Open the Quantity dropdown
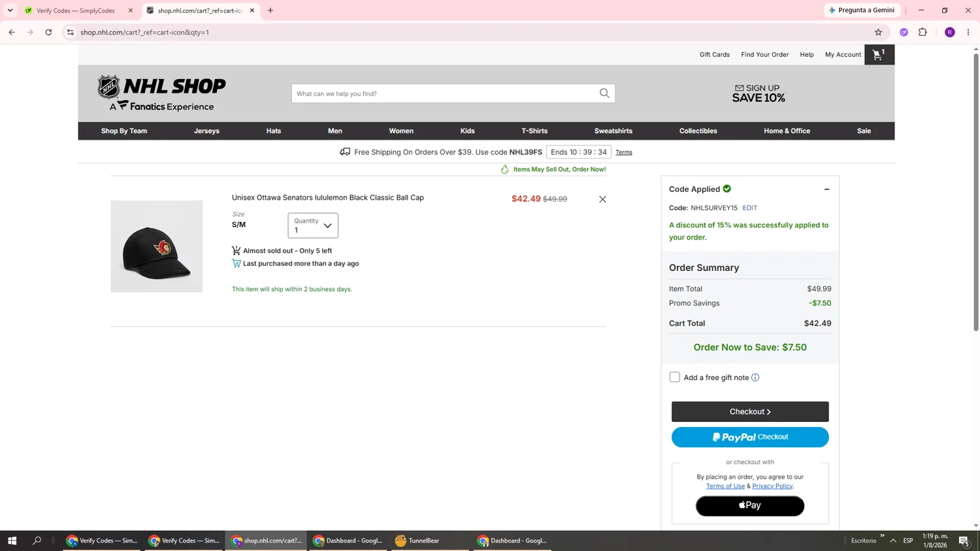 point(313,225)
